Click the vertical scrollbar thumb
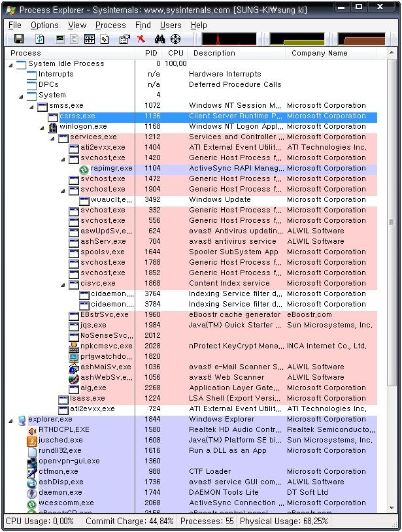 pyautogui.click(x=392, y=222)
